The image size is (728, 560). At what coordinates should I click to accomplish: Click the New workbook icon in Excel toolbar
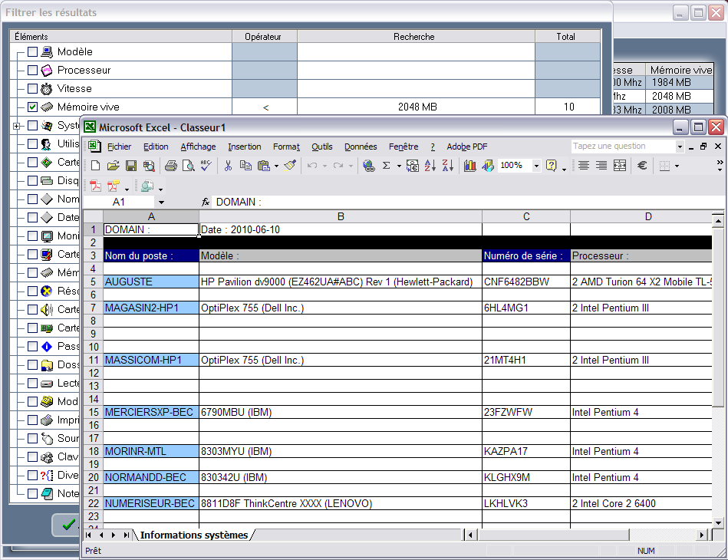96,165
